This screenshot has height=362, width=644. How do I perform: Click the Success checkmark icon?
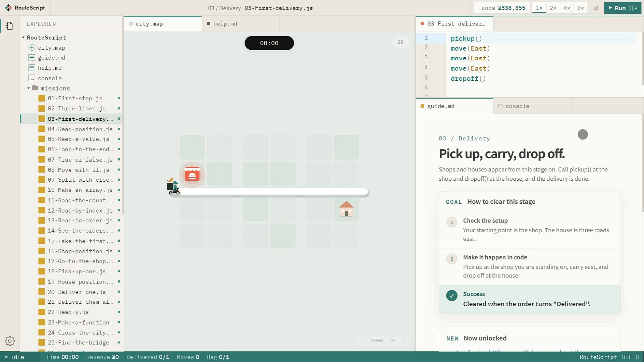452,296
